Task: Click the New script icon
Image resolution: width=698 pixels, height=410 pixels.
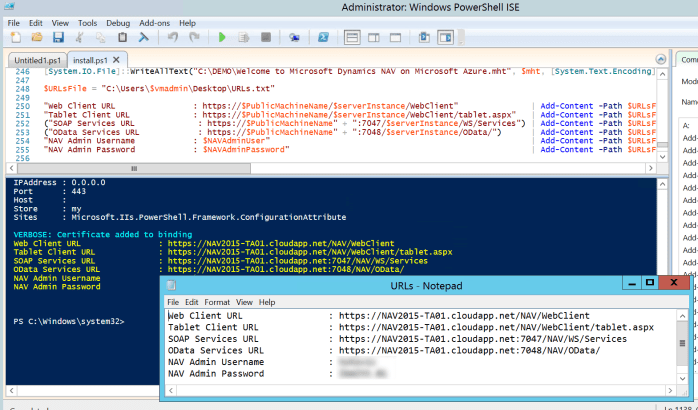Action: pos(17,39)
